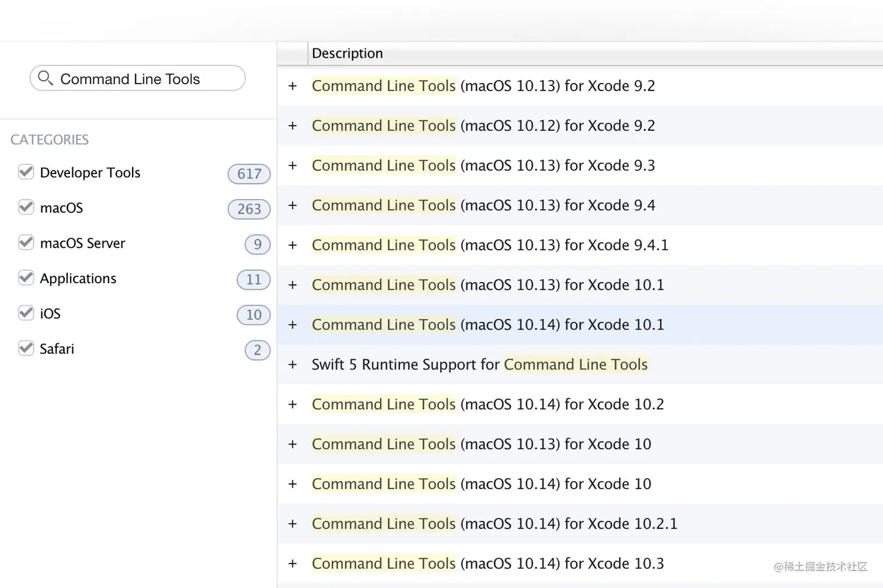Expand Command Line Tools for Xcode 10.3

click(x=293, y=563)
